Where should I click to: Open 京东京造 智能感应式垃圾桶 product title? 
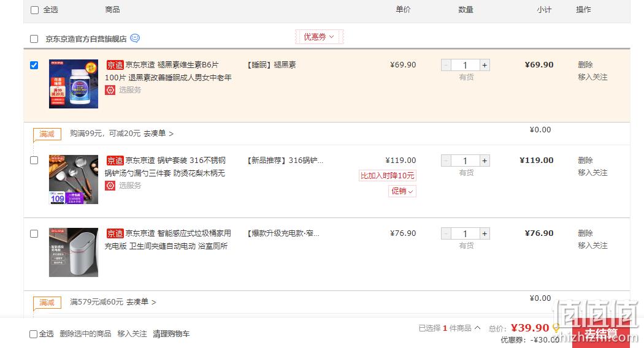point(168,240)
